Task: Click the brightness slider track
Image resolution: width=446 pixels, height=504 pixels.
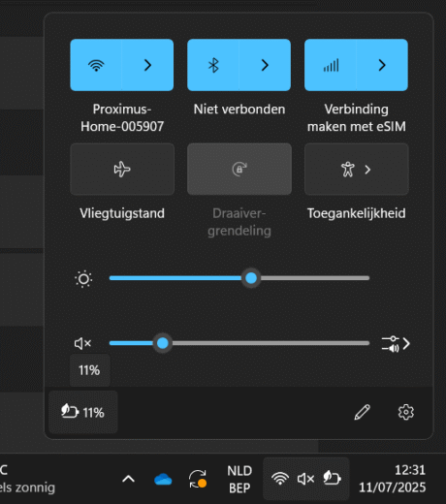Action: pos(239,278)
